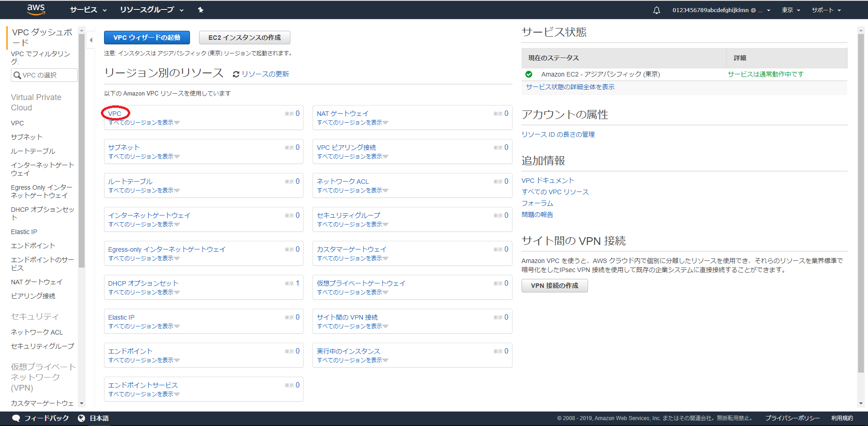Select サブネット in the left sidebar
The image size is (868, 426).
[x=26, y=137]
